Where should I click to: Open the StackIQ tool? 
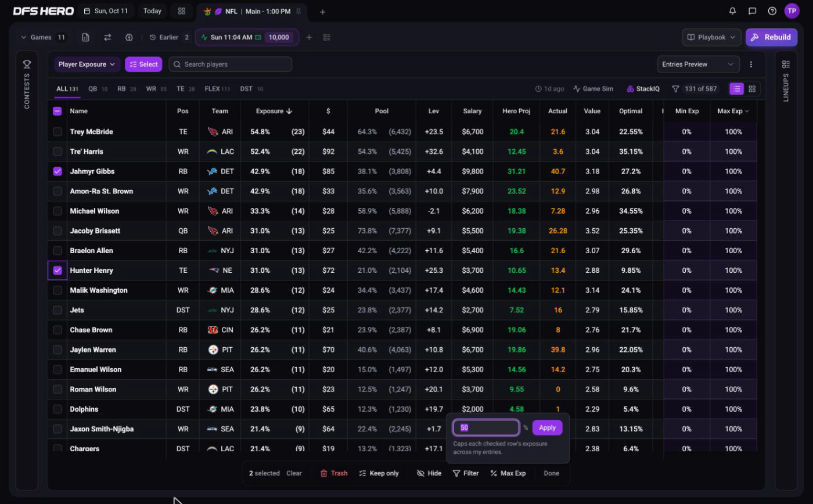[x=643, y=89]
